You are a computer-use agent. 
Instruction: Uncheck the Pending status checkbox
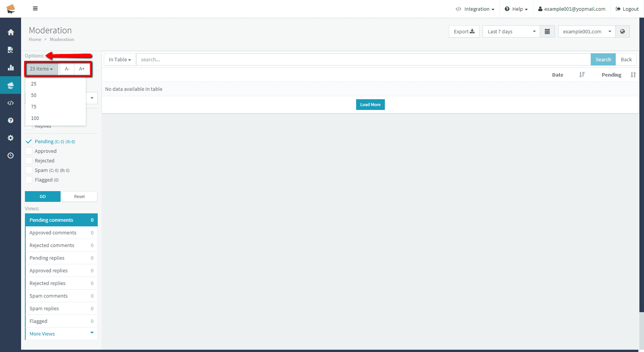click(x=29, y=141)
